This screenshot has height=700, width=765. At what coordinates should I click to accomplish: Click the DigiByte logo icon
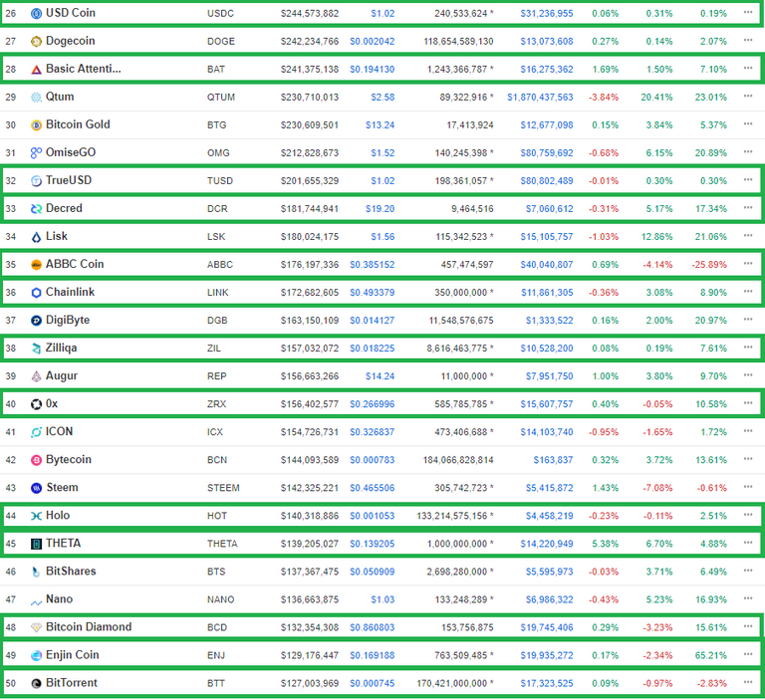point(36,321)
